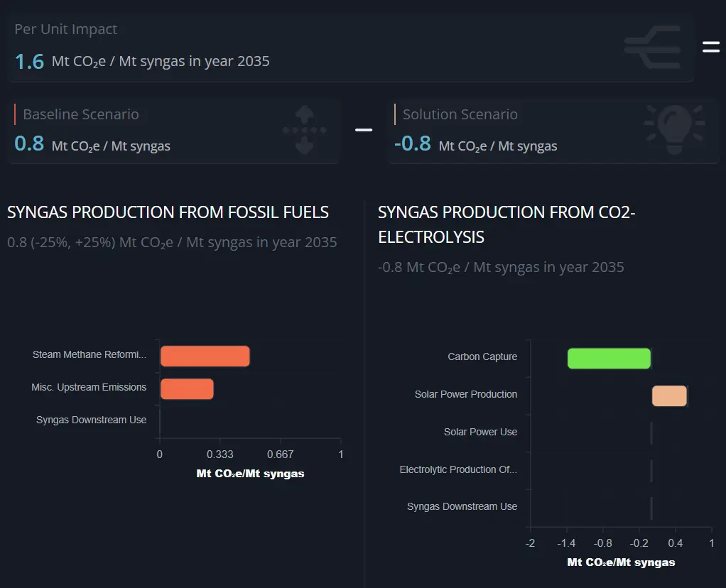Click the up-down arrows Baseline Scenario icon
This screenshot has height=588, width=726.
[304, 130]
